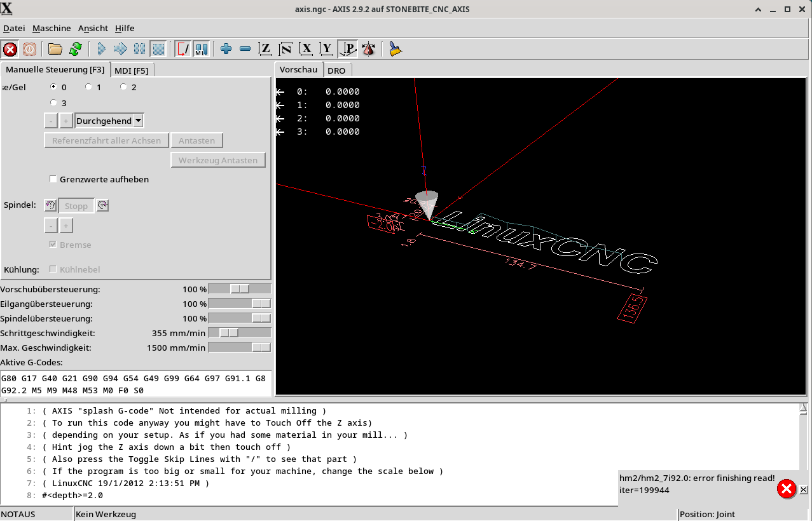Start spindle clockwise icon
Viewport: 812px width, 521px height.
coord(102,205)
